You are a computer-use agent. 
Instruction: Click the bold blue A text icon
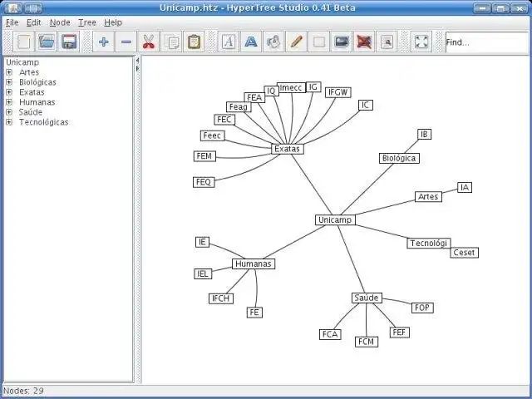pyautogui.click(x=251, y=42)
